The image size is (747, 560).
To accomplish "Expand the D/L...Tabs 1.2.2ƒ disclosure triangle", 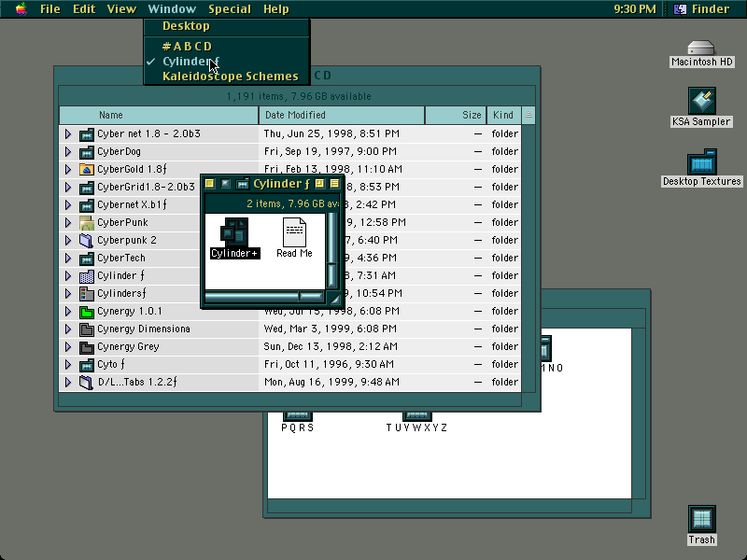I will click(x=67, y=383).
